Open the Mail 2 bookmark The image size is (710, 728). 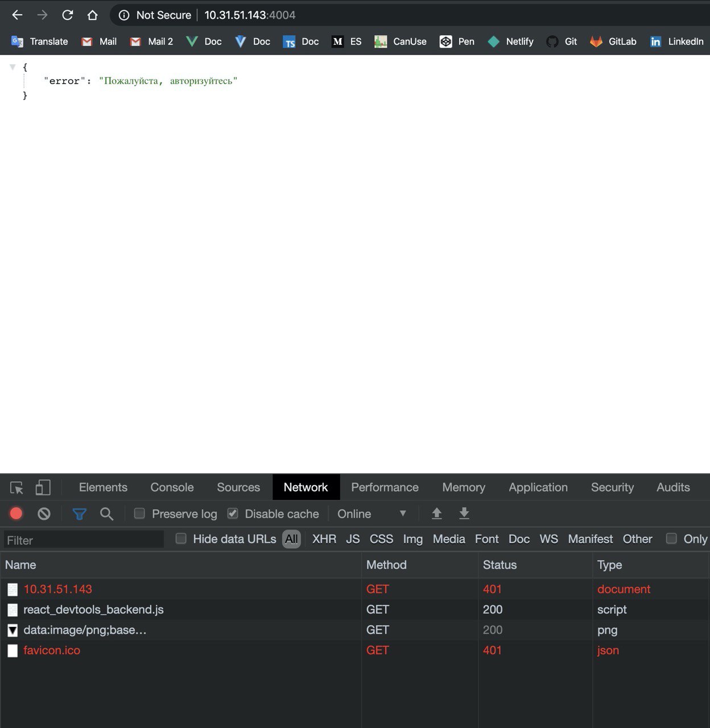(151, 42)
